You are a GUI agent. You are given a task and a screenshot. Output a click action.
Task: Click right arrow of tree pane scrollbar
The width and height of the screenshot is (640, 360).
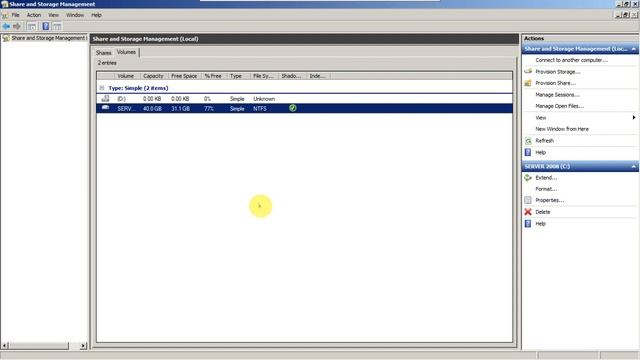83,346
